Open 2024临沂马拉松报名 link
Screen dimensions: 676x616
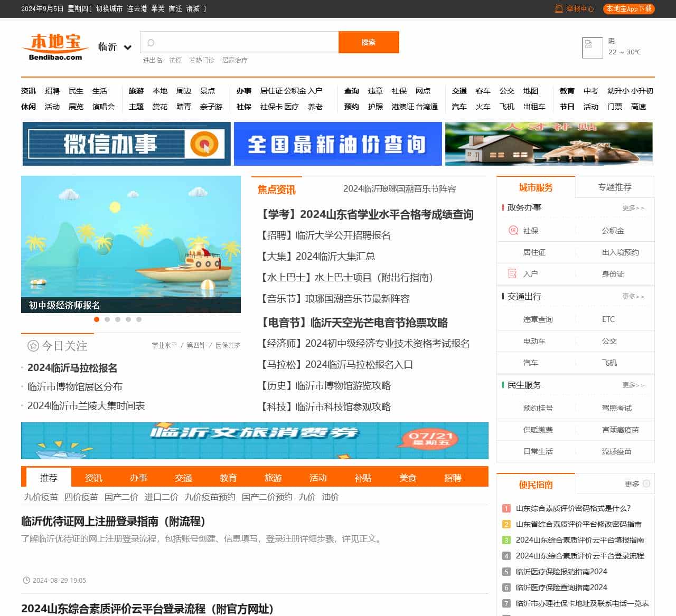(x=72, y=367)
